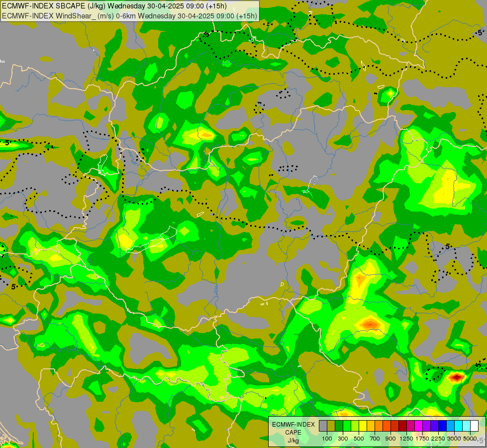Click the CAPE label in legend
The image size is (487, 448).
point(293,433)
